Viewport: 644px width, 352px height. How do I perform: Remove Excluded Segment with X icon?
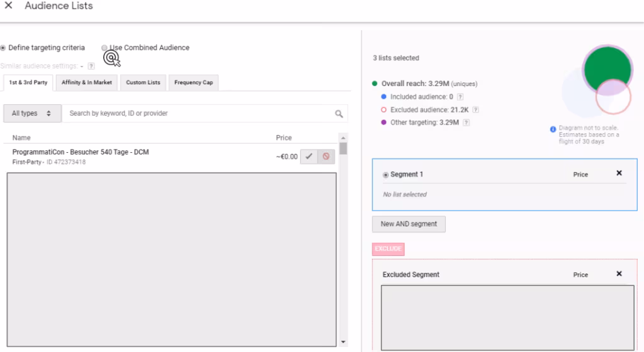[619, 274]
